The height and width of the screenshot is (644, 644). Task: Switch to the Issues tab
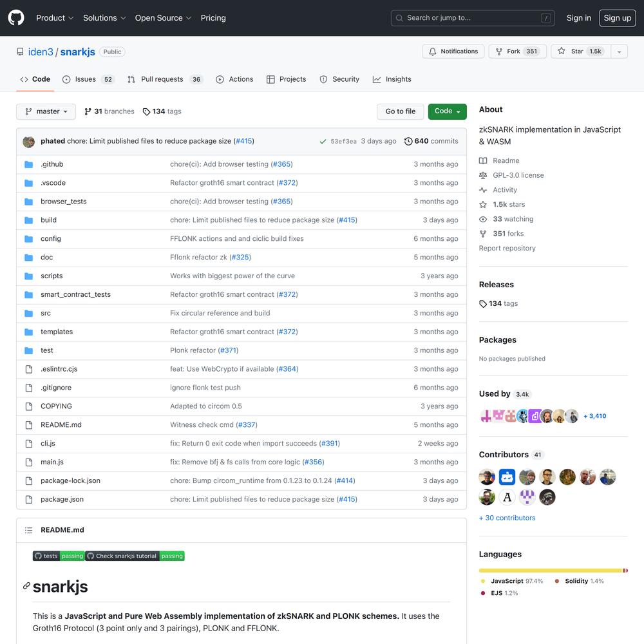[x=88, y=79]
